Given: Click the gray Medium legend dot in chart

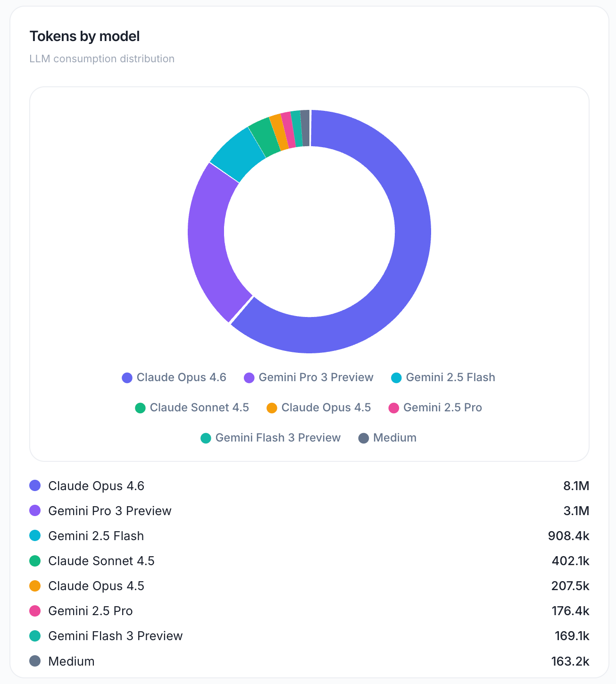Looking at the screenshot, I should point(364,438).
